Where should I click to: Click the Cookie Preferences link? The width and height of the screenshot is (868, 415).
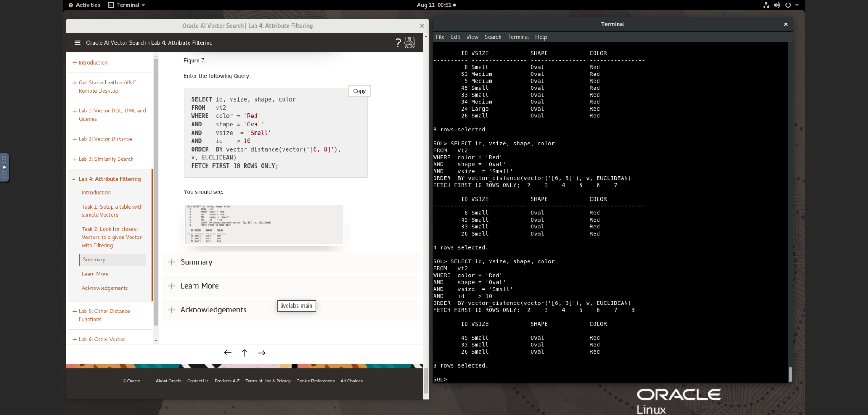tap(315, 381)
